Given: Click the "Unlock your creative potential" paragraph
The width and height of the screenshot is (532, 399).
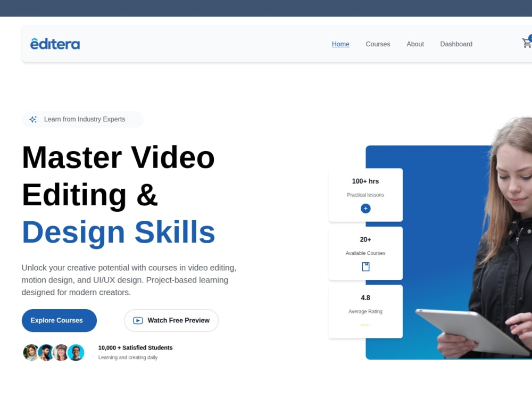Looking at the screenshot, I should click(x=129, y=280).
